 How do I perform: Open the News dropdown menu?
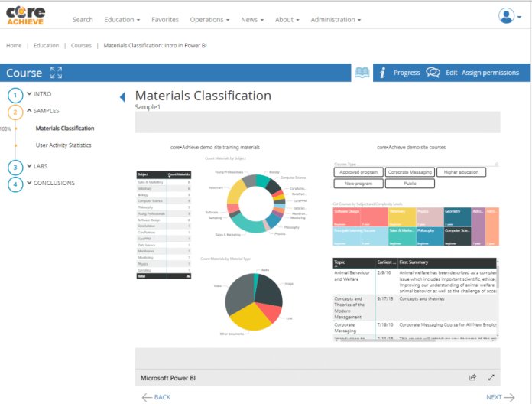coord(252,20)
